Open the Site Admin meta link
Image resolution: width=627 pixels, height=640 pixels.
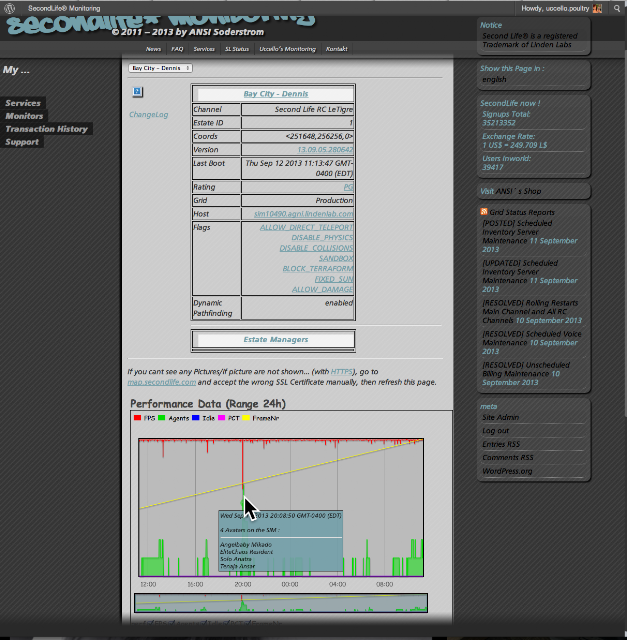[x=500, y=418]
